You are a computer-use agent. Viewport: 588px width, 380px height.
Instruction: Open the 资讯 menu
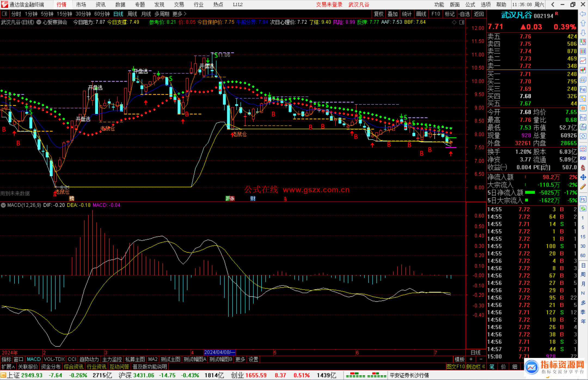point(101,5)
